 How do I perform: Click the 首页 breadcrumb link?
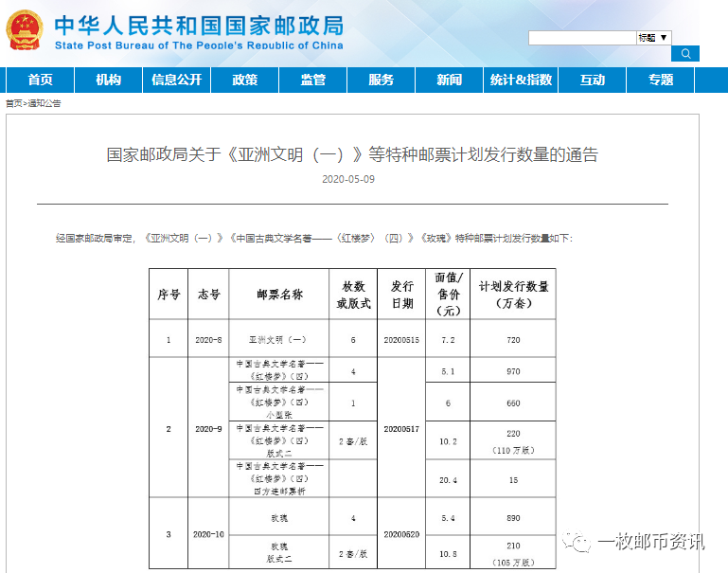tap(13, 103)
